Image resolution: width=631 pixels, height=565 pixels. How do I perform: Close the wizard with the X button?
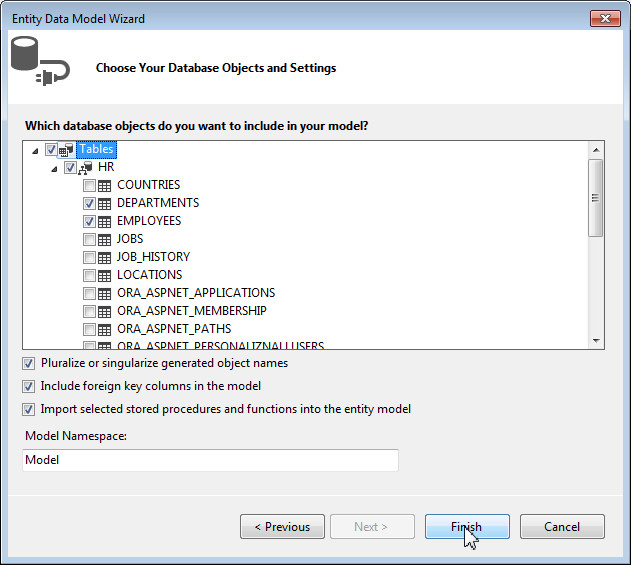coord(605,19)
